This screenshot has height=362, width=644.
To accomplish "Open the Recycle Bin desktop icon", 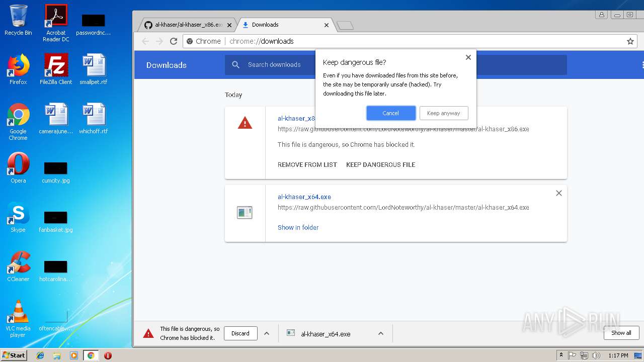I will (18, 20).
